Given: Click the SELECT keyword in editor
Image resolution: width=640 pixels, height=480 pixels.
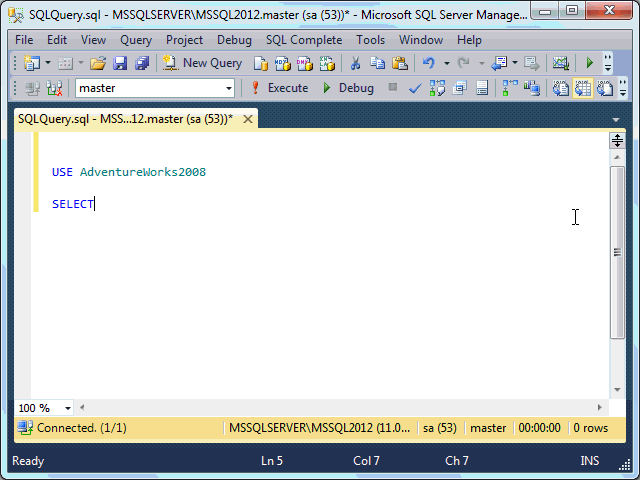Looking at the screenshot, I should point(73,204).
